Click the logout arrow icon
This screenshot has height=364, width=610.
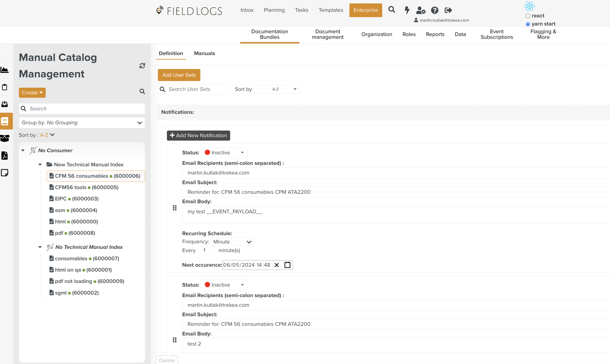448,10
